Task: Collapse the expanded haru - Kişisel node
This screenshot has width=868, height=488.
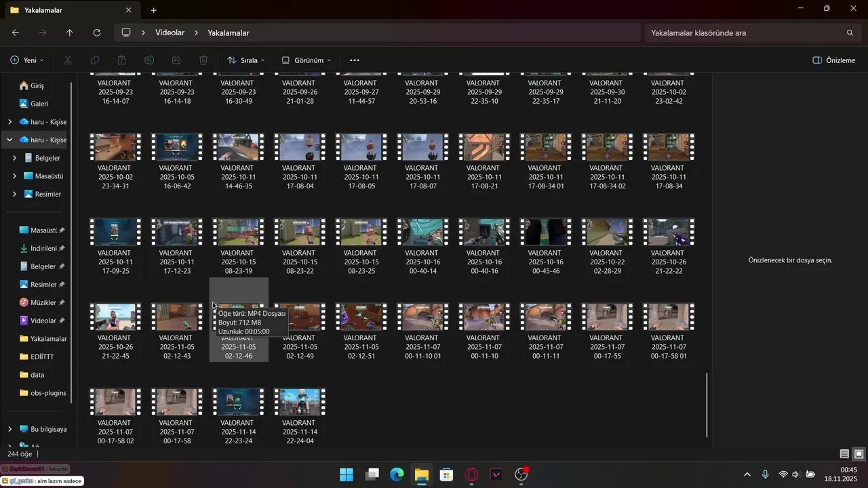Action: coord(9,140)
